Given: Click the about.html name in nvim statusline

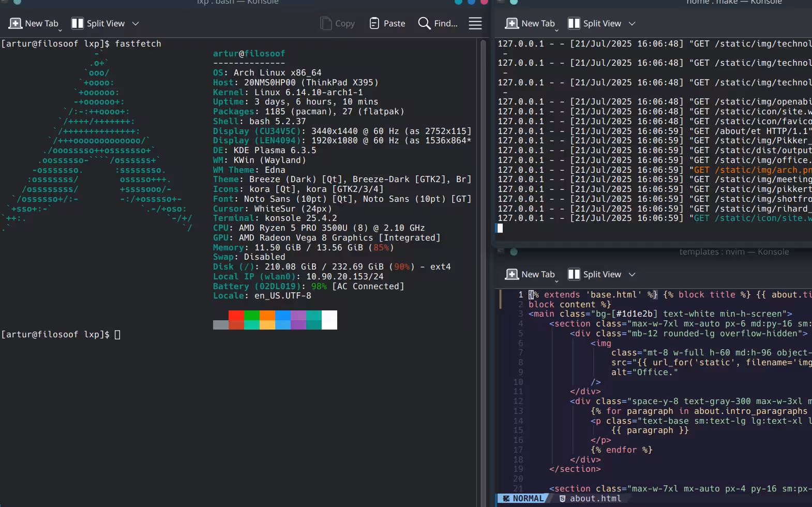Looking at the screenshot, I should [x=595, y=498].
